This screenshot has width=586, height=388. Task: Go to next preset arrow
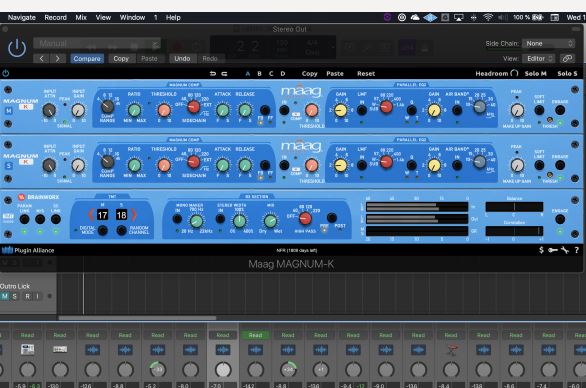tap(58, 58)
